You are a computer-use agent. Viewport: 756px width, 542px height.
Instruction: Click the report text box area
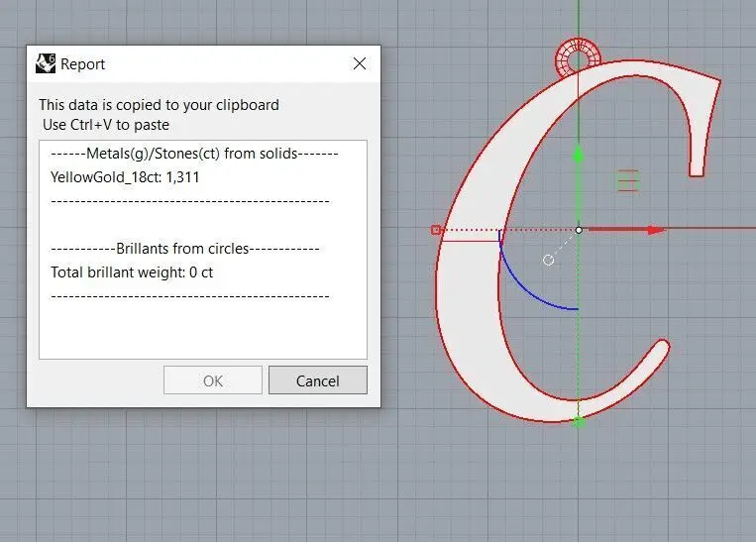tap(203, 250)
